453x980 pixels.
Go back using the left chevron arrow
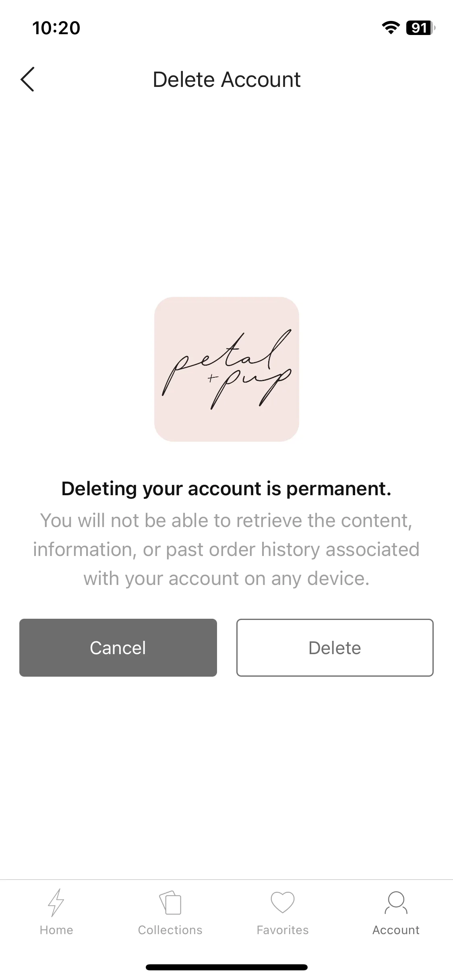click(27, 79)
